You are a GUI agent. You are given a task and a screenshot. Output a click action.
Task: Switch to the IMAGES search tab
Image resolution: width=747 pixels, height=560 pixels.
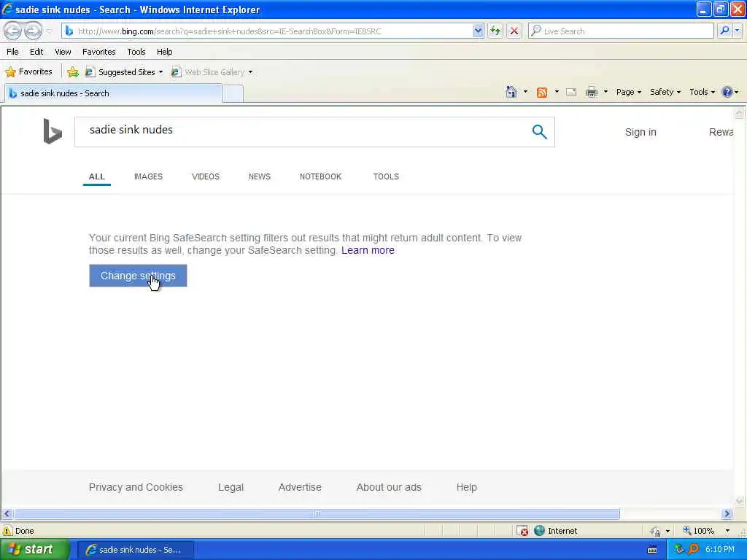(x=148, y=176)
